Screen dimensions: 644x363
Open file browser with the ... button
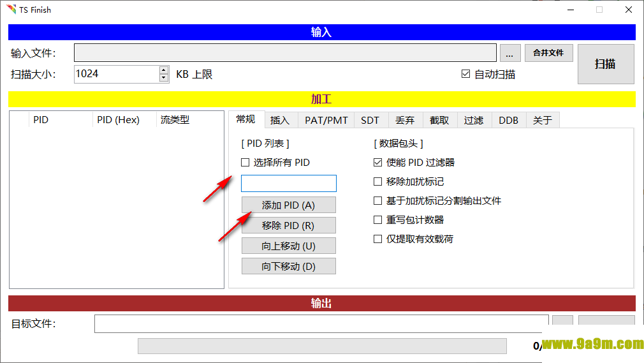point(509,54)
